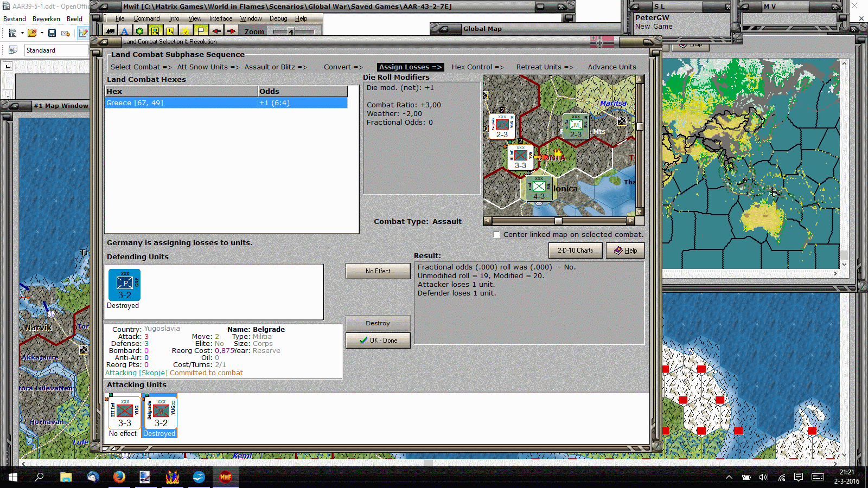Open the Debug menu
Image resolution: width=868 pixels, height=488 pixels.
tap(278, 18)
